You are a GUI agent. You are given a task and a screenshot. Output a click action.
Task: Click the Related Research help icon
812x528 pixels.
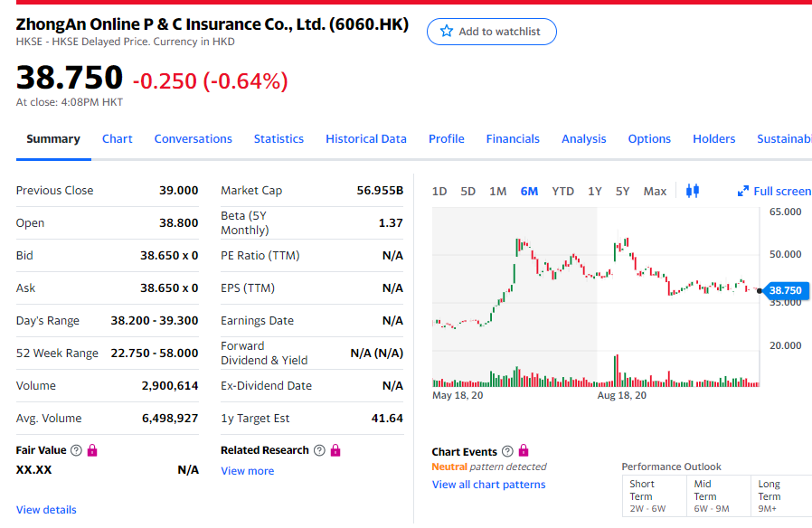[319, 450]
